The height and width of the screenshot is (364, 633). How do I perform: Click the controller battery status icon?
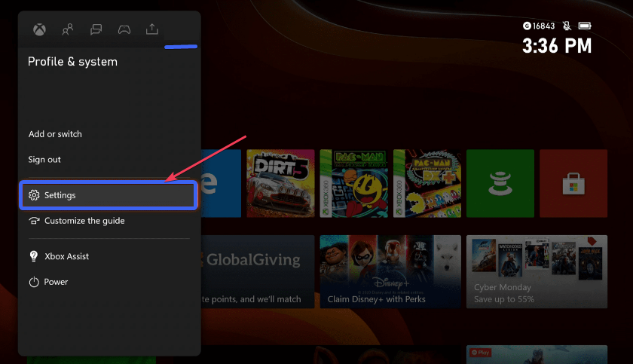pos(585,26)
